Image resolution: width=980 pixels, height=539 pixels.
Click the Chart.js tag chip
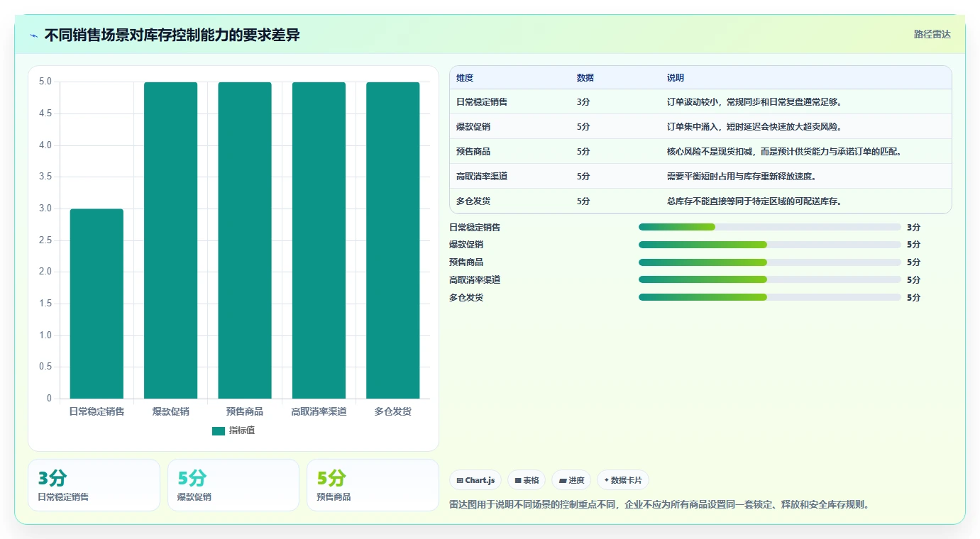point(475,480)
